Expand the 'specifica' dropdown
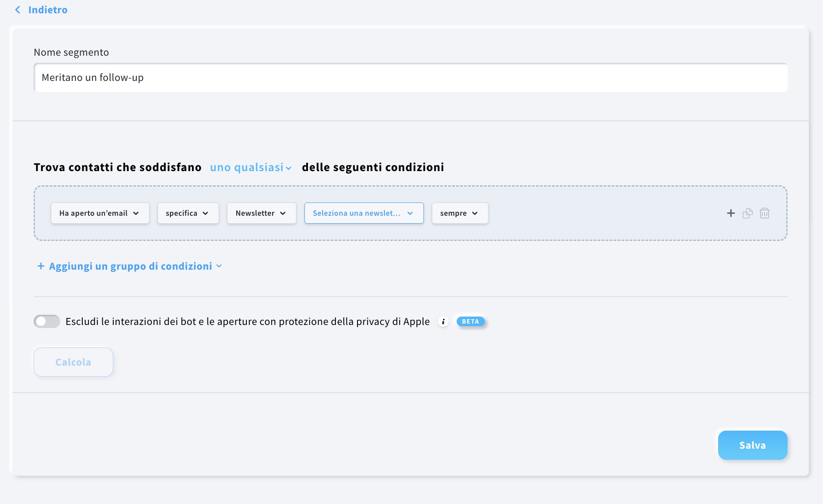The image size is (823, 504). coord(188,213)
